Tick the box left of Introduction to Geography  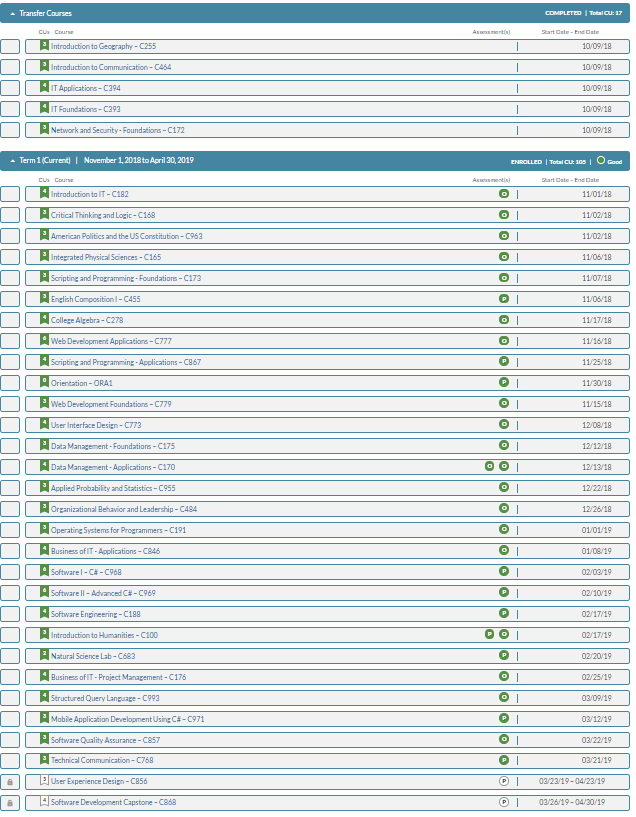tap(10, 47)
